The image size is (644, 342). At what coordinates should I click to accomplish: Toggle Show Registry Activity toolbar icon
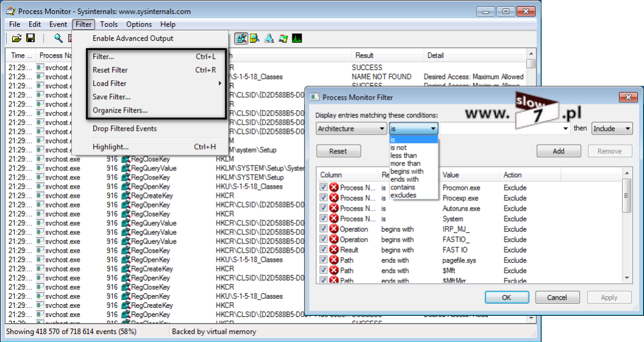pyautogui.click(x=241, y=38)
